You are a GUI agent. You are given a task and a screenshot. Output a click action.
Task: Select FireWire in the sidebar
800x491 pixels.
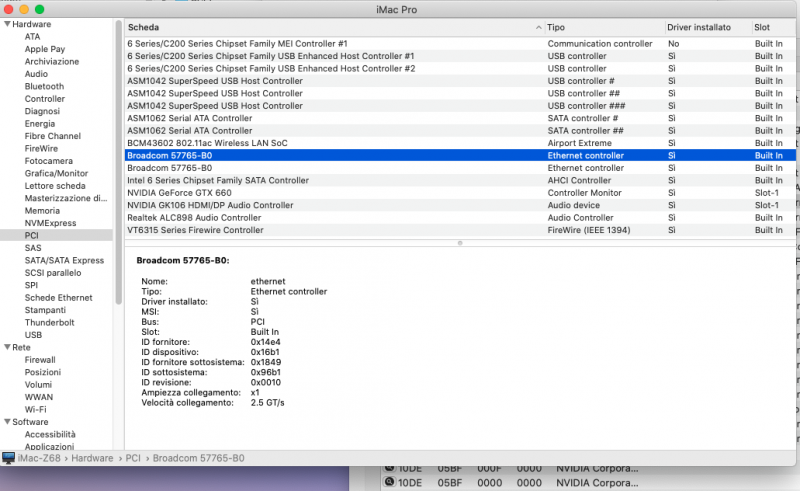point(41,149)
